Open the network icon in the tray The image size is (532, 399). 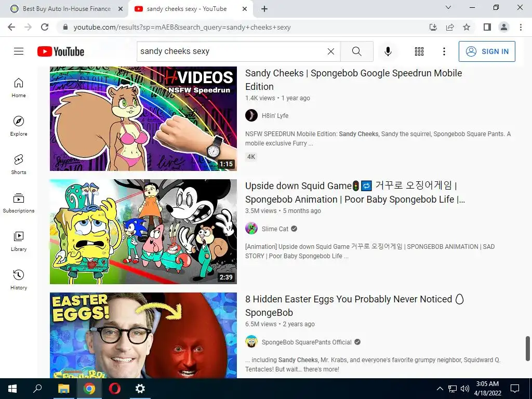pos(453,389)
